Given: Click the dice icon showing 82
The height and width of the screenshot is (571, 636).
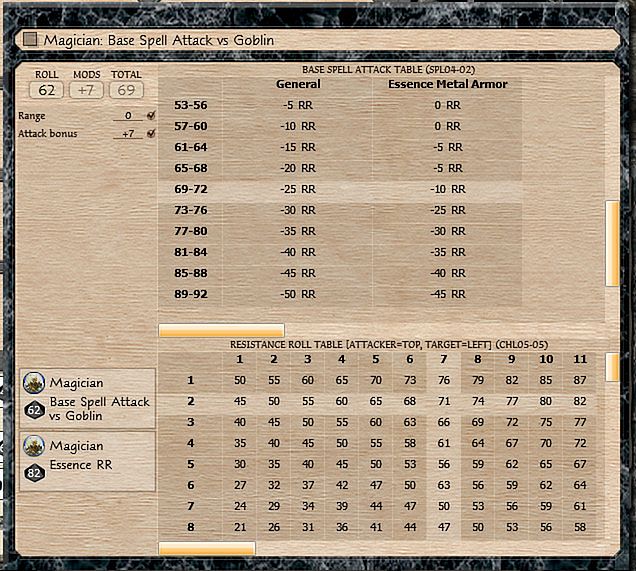Looking at the screenshot, I should [34, 471].
